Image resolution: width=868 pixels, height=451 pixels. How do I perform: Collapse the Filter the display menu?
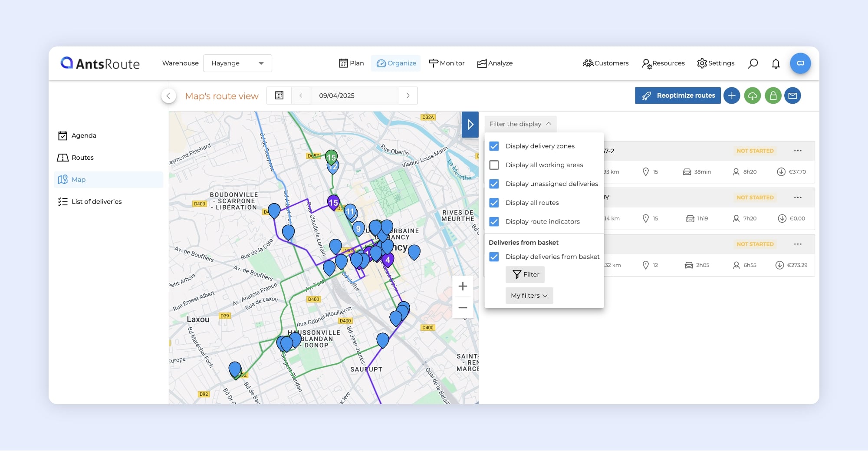pos(520,124)
